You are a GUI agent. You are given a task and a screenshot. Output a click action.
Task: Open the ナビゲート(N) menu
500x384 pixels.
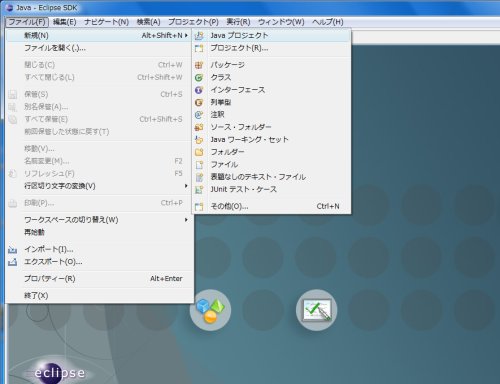(106, 22)
